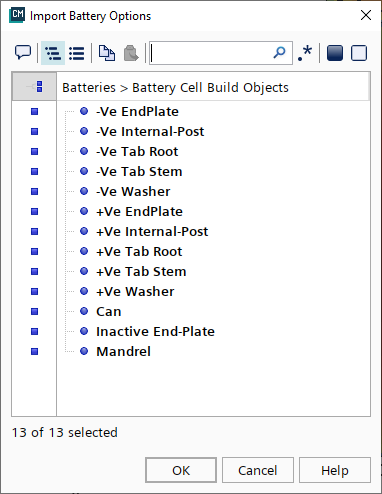
Task: Switch to tree hierarchy view icon
Action: coord(53,53)
